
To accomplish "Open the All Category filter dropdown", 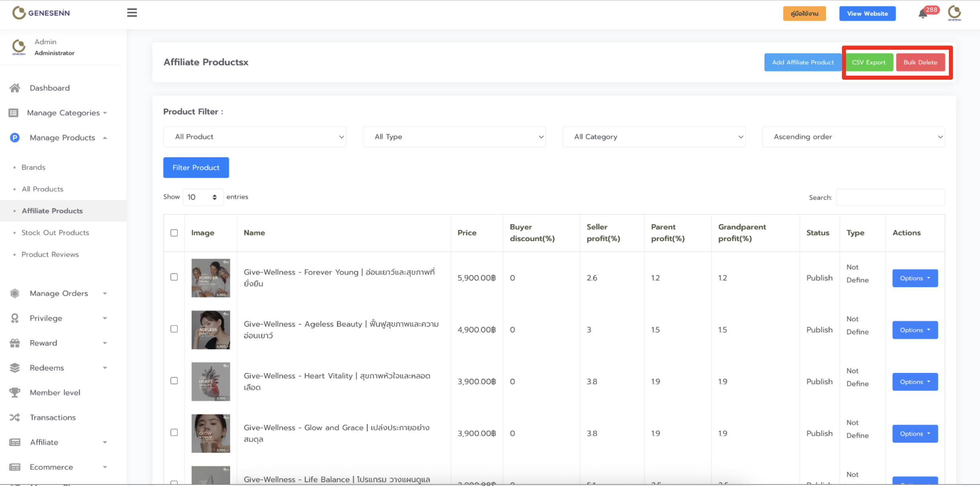I will [x=654, y=137].
